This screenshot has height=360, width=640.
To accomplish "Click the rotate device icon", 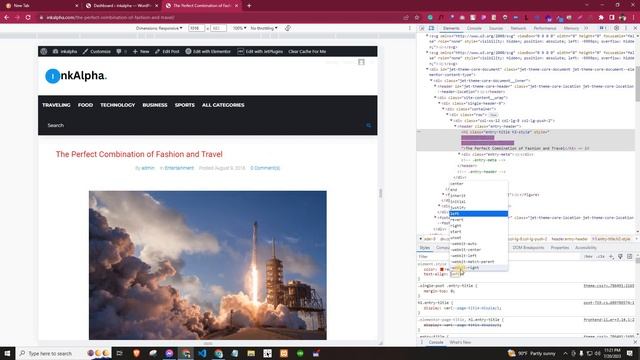I will pyautogui.click(x=288, y=28).
